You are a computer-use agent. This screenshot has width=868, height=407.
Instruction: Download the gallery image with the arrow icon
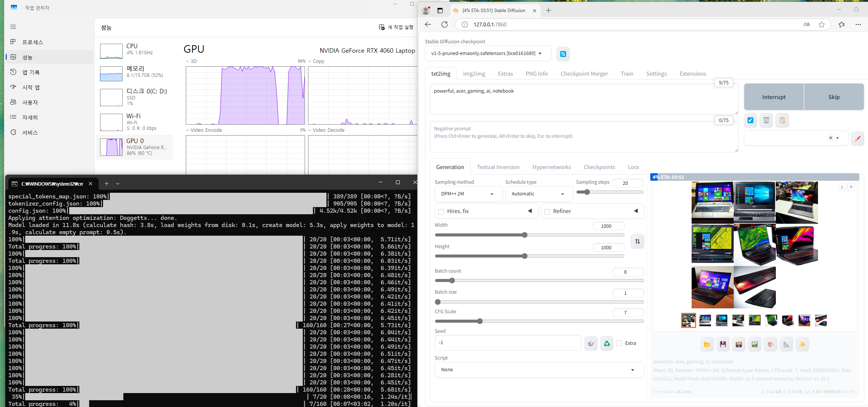(x=842, y=187)
